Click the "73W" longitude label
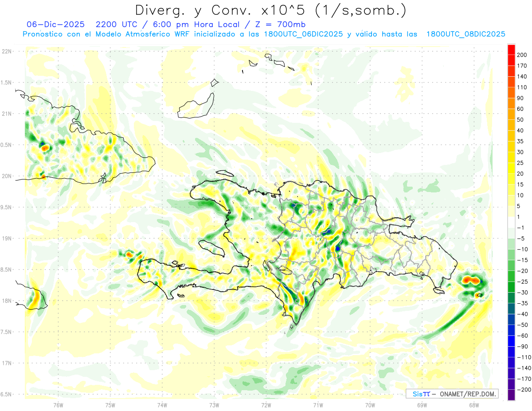The height and width of the screenshot is (411, 532). 214,405
